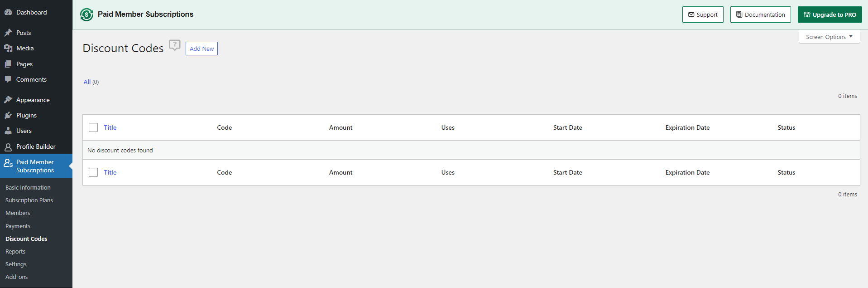Click the Start Date column header
Screen dimensions: 868x288
[x=568, y=127]
